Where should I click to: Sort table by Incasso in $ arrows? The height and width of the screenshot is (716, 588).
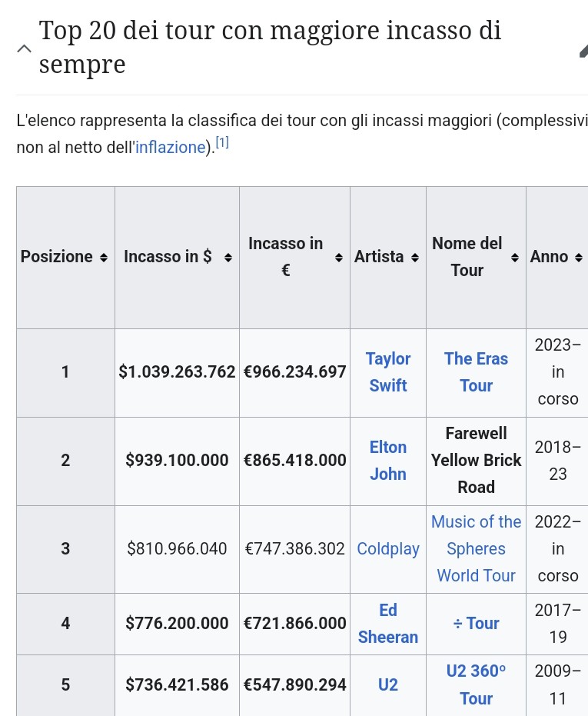point(228,258)
